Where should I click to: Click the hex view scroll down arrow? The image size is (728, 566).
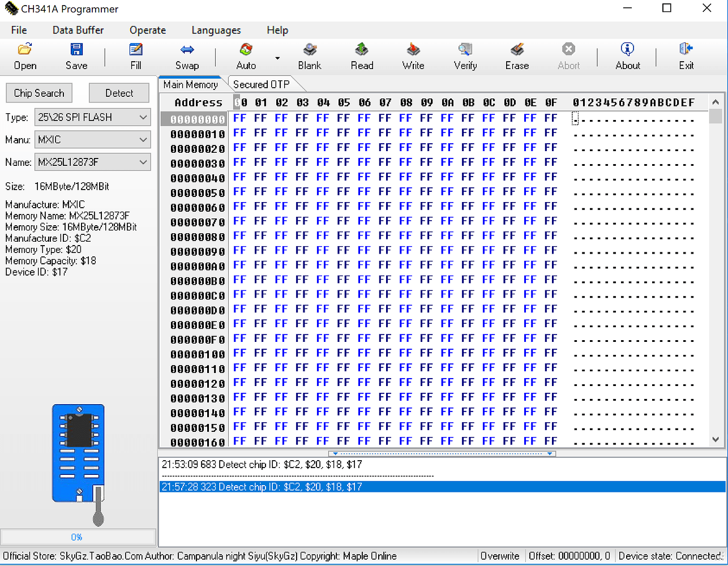tap(716, 440)
